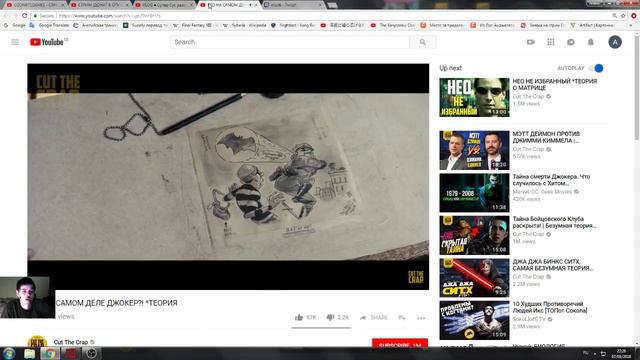640x360 pixels.
Task: Like the video with thumbs up
Action: pos(299,317)
